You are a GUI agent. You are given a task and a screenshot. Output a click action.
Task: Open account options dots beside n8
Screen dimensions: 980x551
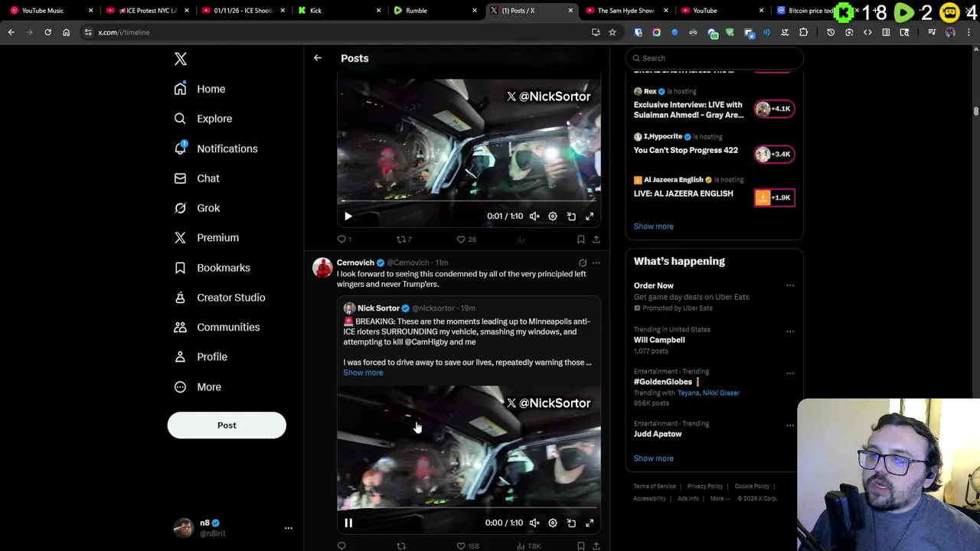click(x=289, y=528)
